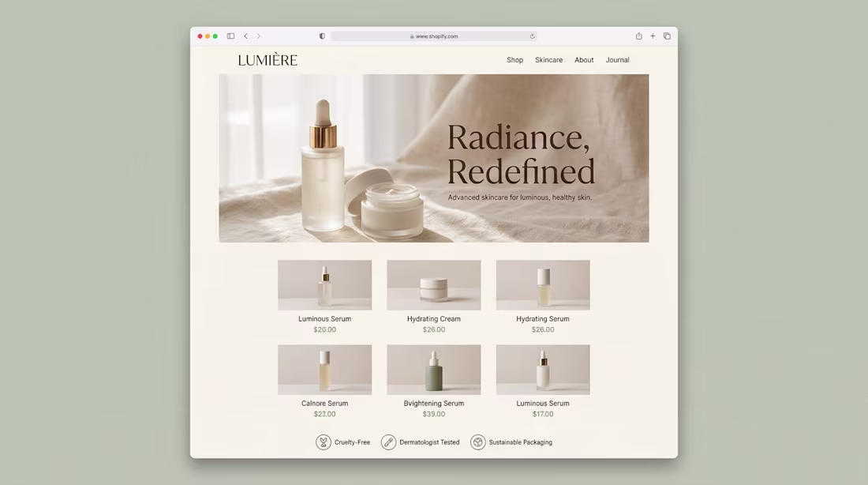Click the Sustainable Packaging badge icon
This screenshot has height=485, width=868.
point(477,442)
